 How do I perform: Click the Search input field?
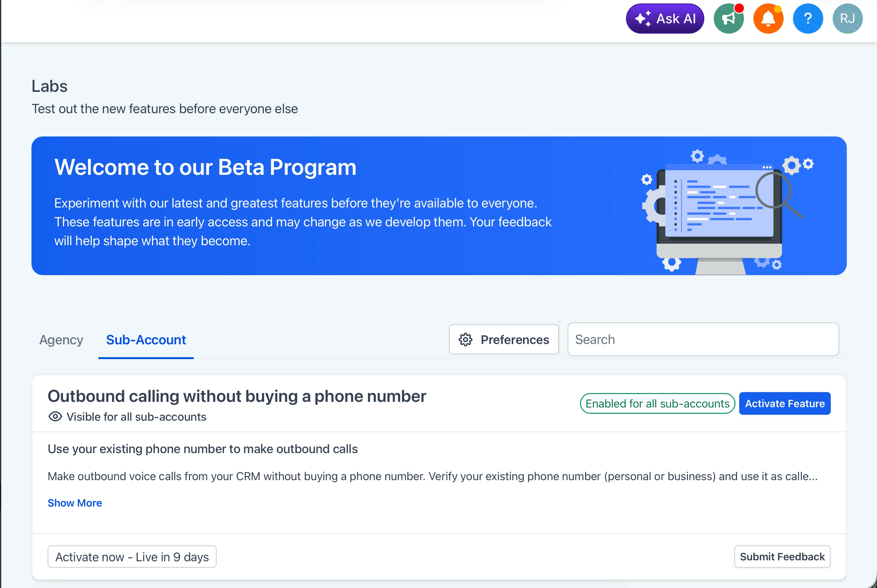coord(703,340)
